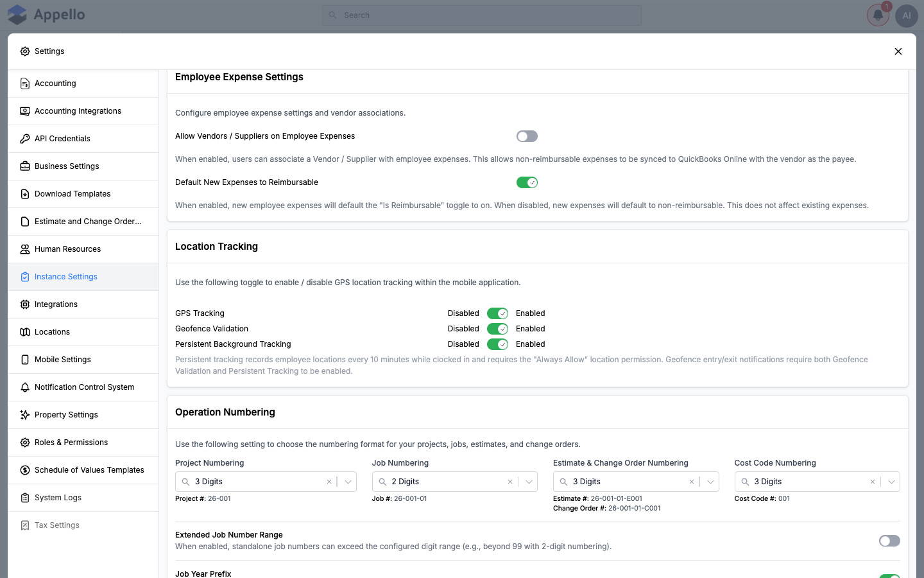Enable Extended Job Number Range toggle

889,541
